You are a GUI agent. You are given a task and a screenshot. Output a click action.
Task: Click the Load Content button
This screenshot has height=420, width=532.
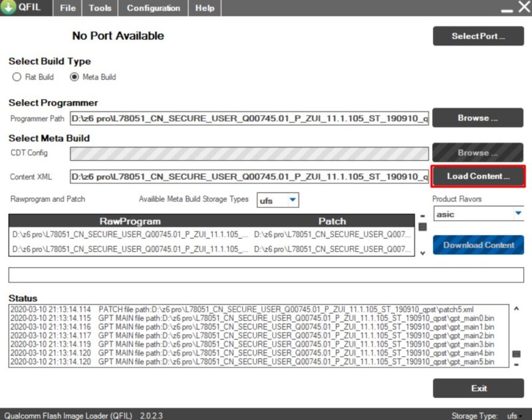[478, 176]
